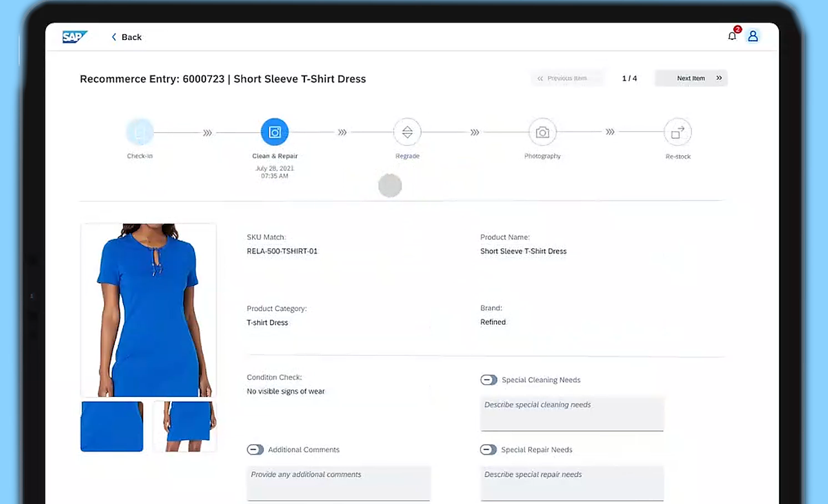Toggle Special Repair Needs switch

(488, 450)
